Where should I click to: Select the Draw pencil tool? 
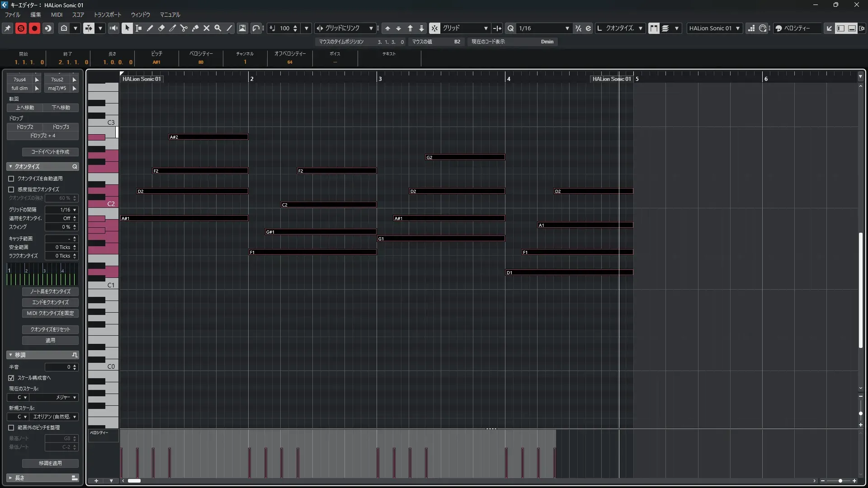coord(150,28)
